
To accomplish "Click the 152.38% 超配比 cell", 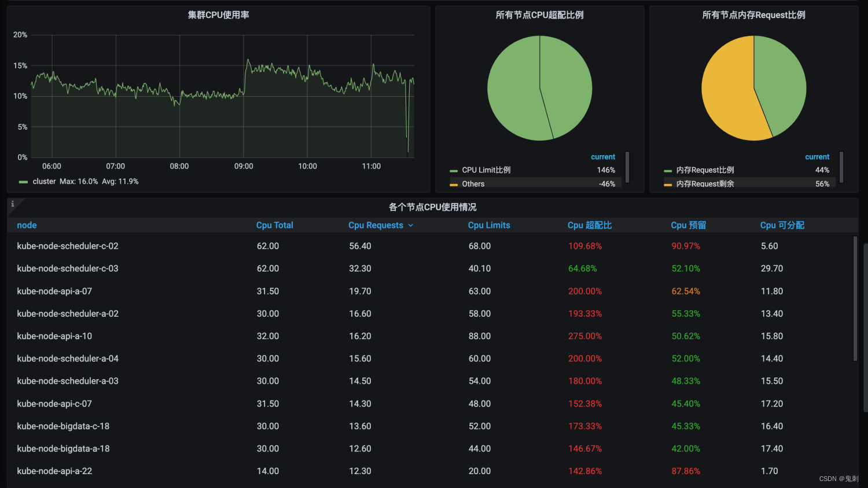I will (x=585, y=403).
